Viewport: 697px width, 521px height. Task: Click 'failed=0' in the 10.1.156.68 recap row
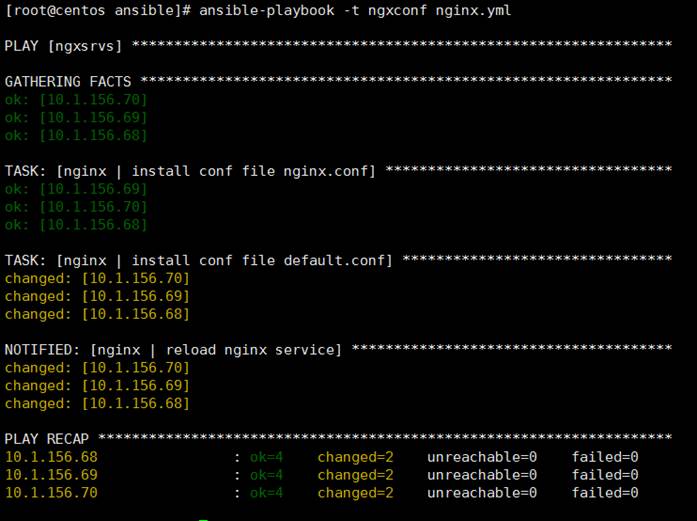pos(605,457)
